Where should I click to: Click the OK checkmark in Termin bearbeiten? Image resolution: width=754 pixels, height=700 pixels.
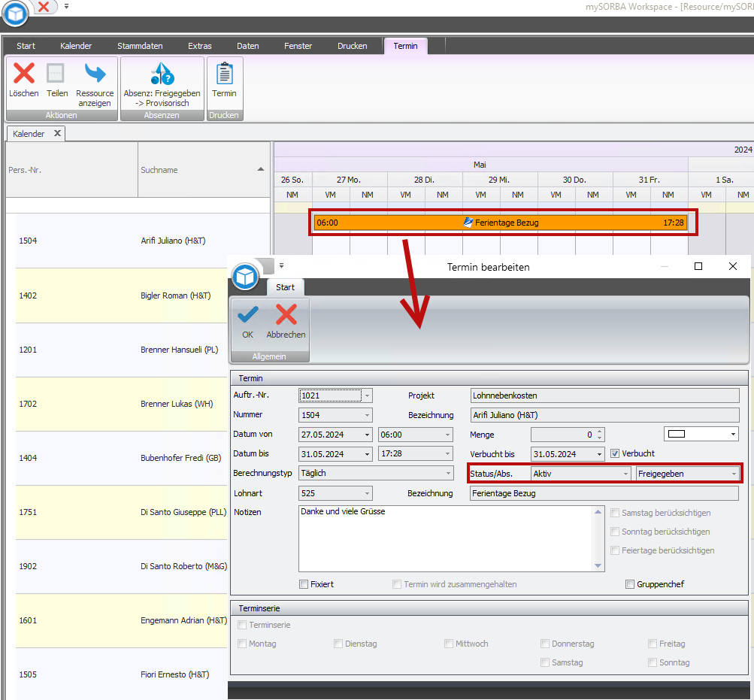point(247,315)
